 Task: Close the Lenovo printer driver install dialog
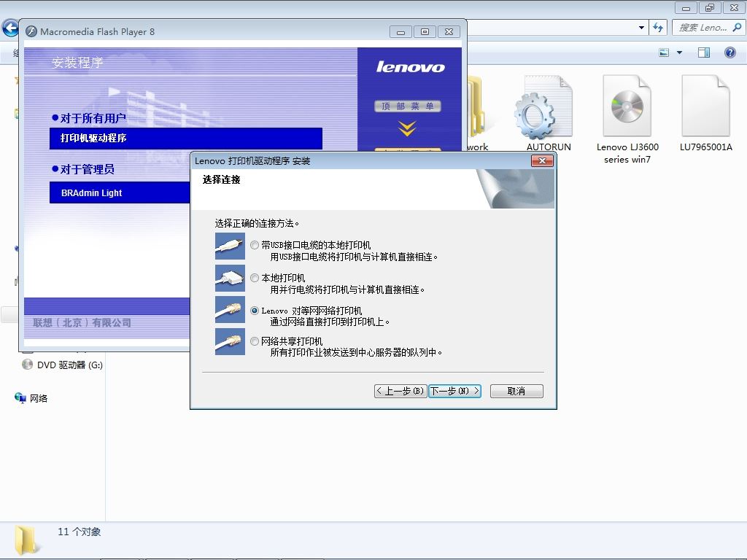coord(542,161)
